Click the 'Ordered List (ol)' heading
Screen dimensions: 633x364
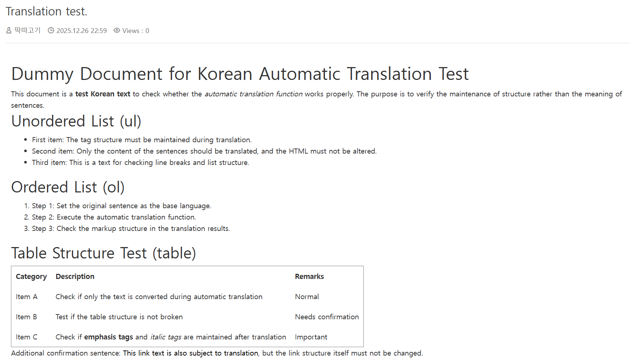(x=68, y=187)
